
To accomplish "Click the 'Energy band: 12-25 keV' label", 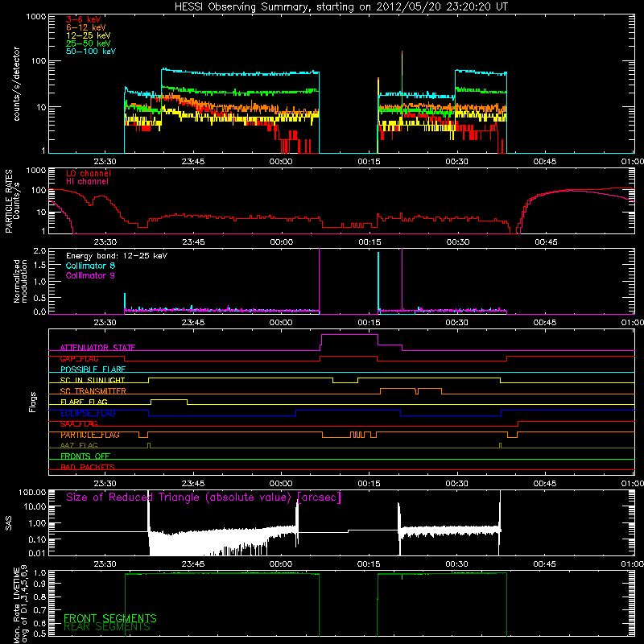I will [x=117, y=256].
